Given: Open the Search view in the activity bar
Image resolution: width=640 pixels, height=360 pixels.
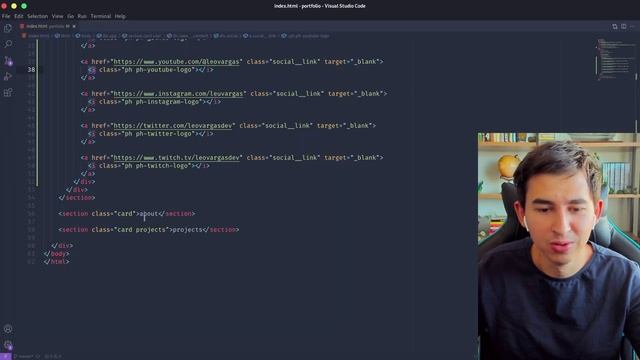Looking at the screenshot, I should point(8,44).
